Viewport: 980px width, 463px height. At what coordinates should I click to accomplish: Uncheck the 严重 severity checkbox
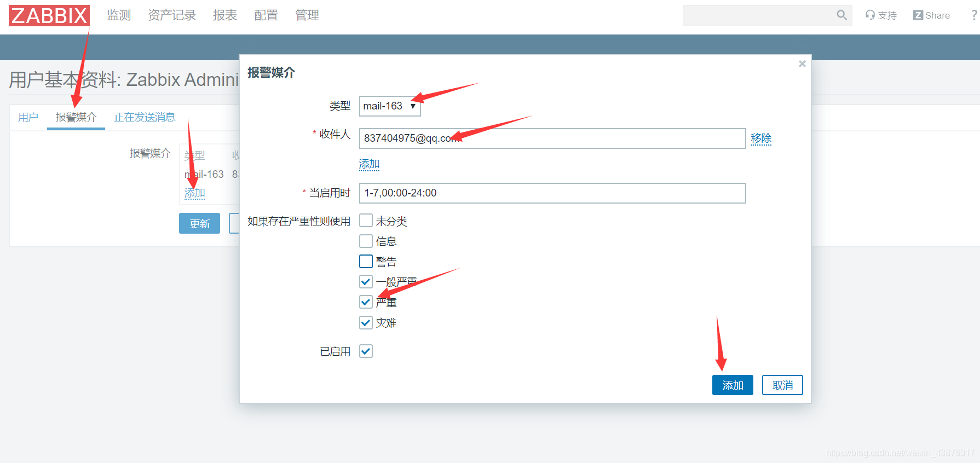tap(366, 302)
